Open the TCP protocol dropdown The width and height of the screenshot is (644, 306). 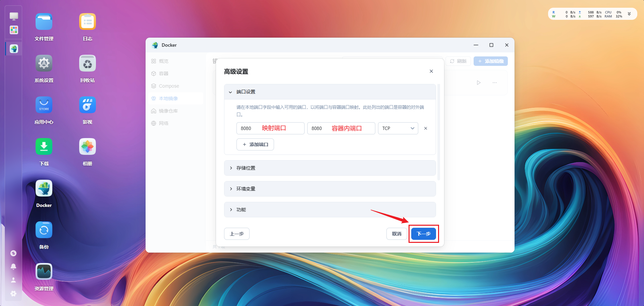point(398,128)
